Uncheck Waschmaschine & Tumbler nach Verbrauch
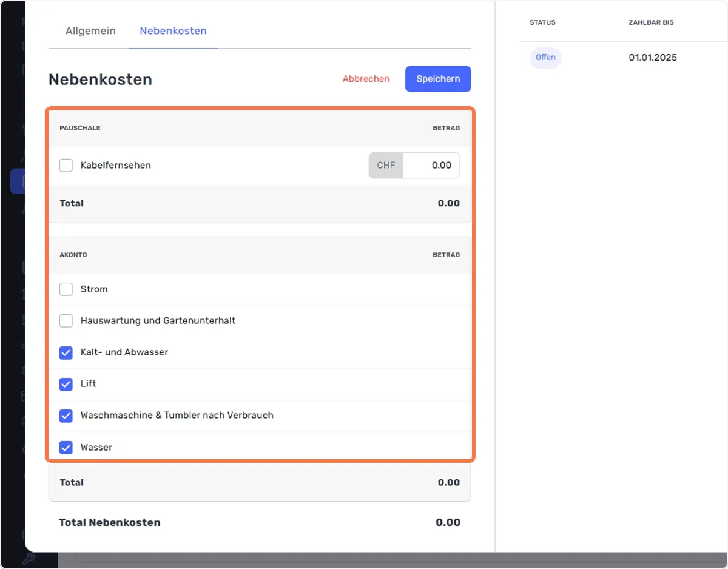 point(66,416)
